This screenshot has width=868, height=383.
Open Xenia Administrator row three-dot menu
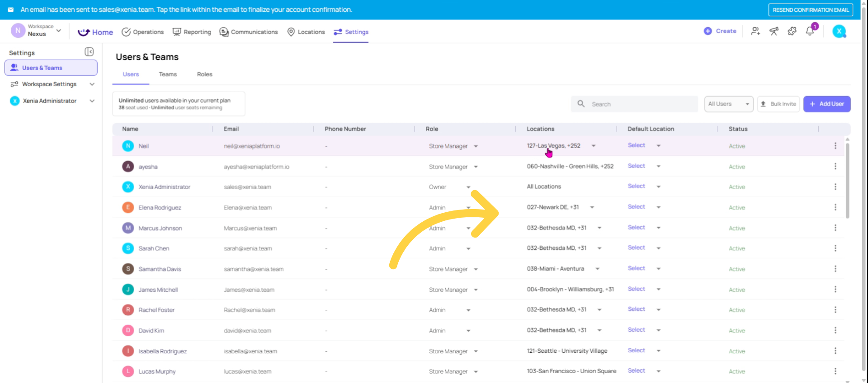point(835,187)
